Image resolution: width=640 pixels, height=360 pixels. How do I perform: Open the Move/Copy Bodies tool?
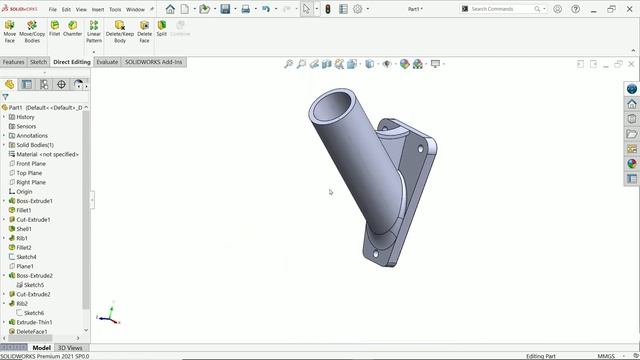coord(32,31)
